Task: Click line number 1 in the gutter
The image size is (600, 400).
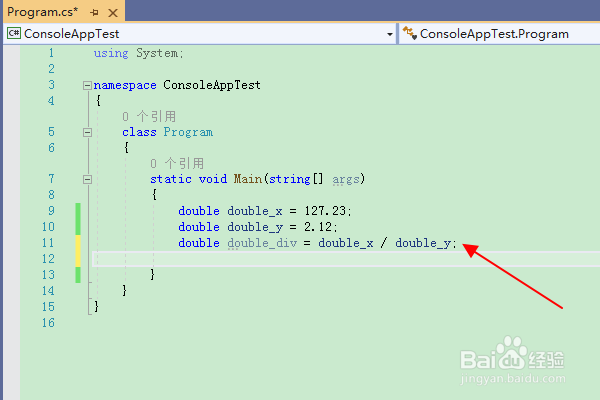Action: (51, 53)
